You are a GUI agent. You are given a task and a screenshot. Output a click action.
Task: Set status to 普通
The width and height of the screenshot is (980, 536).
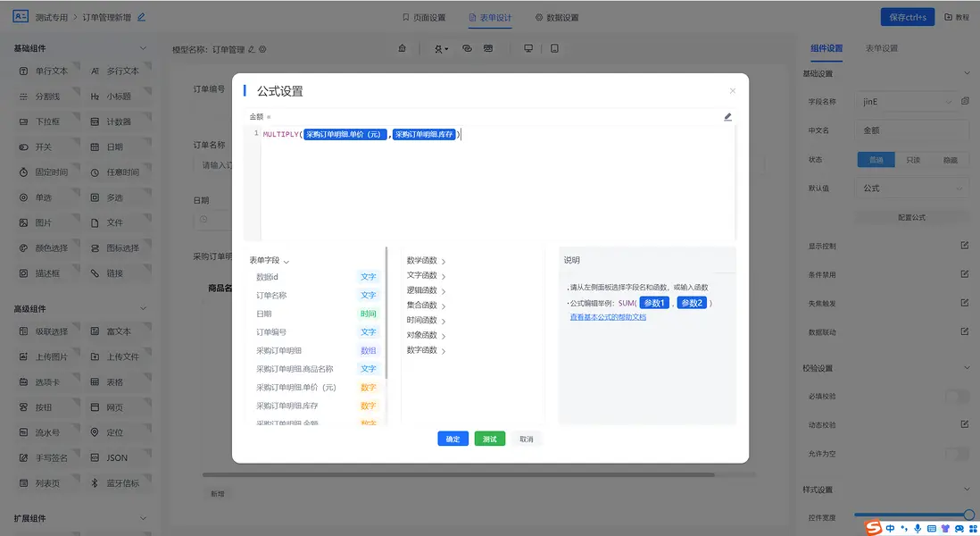click(x=876, y=160)
